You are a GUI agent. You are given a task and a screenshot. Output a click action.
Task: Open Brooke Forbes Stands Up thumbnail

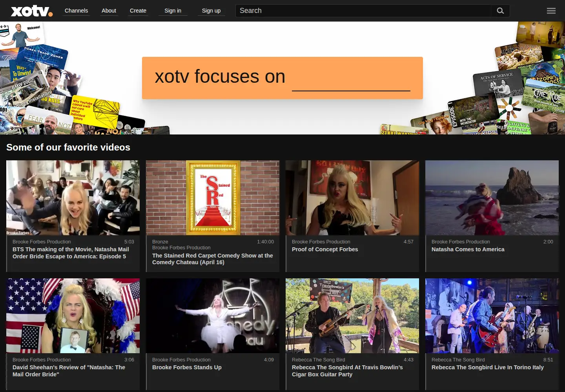[213, 316]
